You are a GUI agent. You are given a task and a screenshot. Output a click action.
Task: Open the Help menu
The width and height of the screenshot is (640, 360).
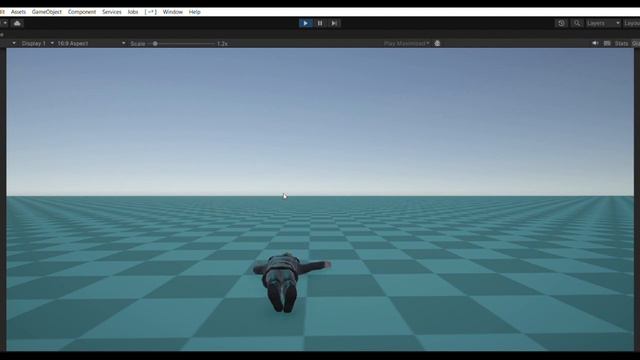195,12
